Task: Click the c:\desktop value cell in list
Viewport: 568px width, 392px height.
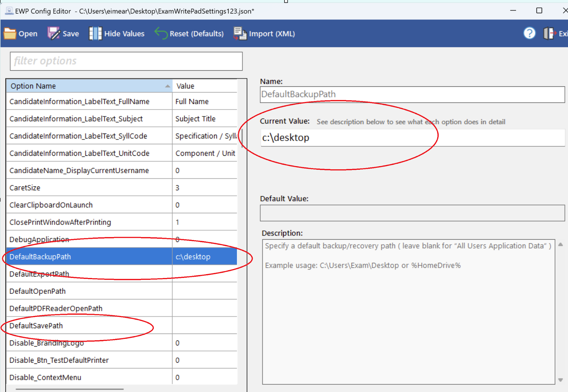Action: (x=205, y=257)
